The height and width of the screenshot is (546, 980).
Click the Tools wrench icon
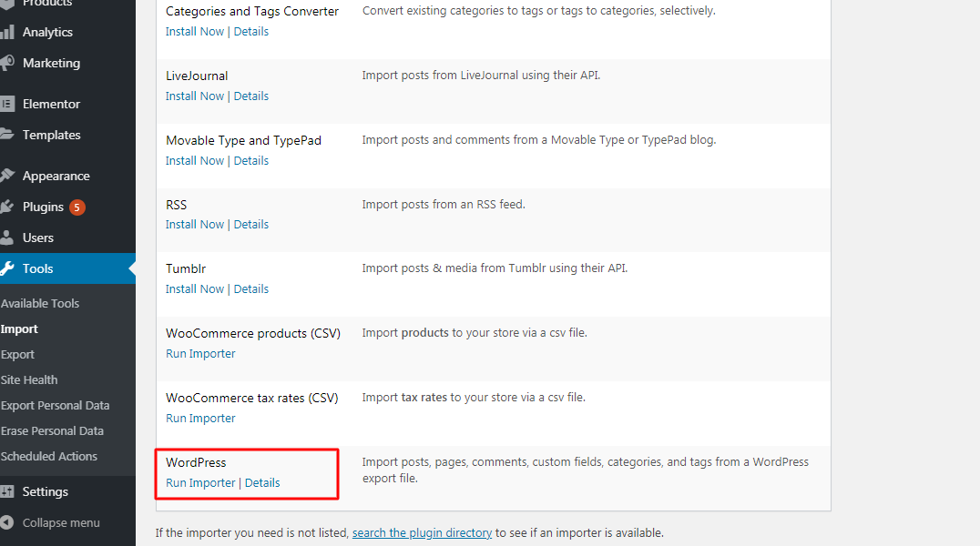pos(7,268)
